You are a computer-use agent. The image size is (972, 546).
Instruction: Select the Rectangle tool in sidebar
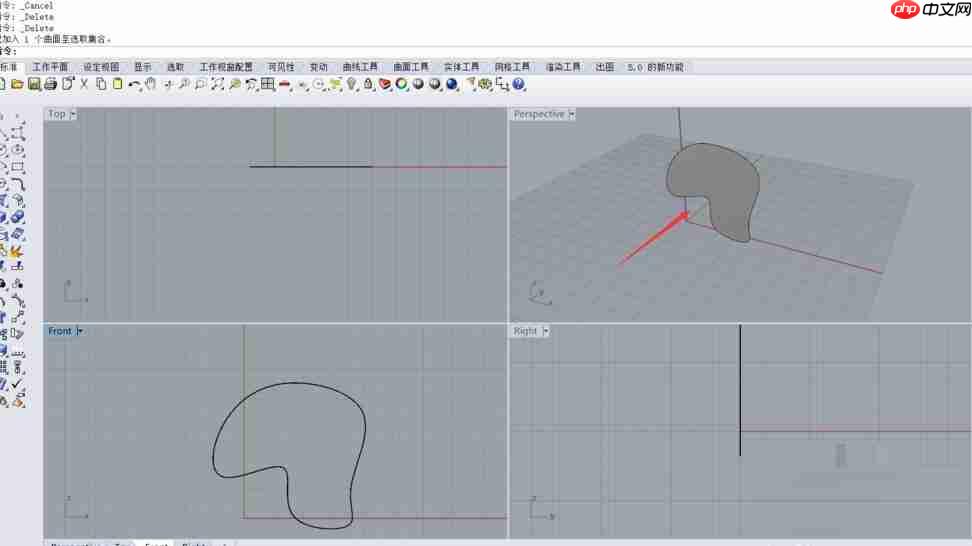click(18, 167)
